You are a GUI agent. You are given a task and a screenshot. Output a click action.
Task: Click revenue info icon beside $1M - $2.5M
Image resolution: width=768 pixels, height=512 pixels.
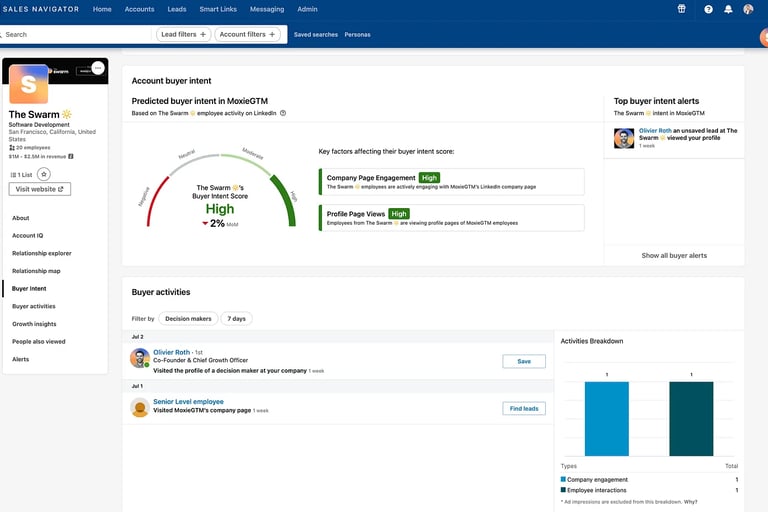[71, 156]
